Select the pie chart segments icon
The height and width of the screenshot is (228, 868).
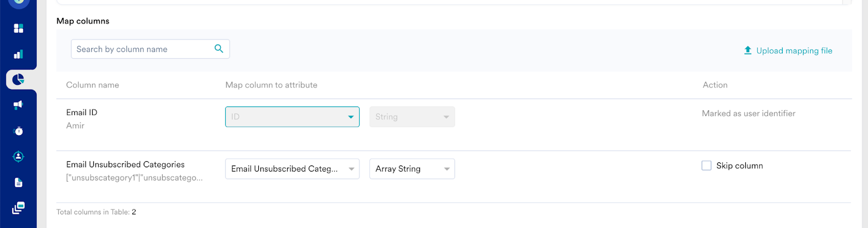tap(18, 80)
